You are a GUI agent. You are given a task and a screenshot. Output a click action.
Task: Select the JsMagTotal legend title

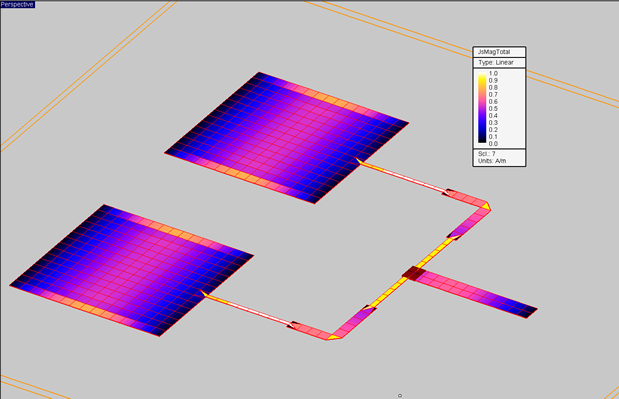[494, 52]
